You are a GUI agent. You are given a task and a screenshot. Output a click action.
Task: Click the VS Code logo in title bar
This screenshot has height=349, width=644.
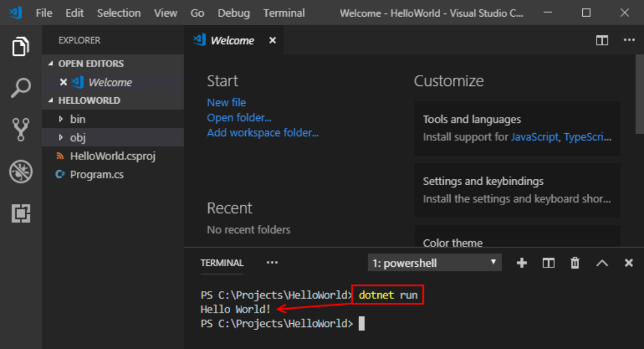point(16,12)
